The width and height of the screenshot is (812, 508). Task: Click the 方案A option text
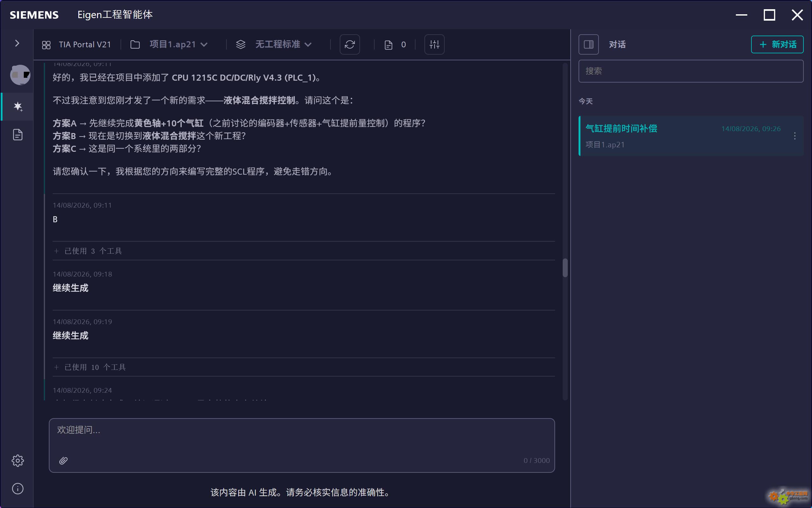[x=239, y=123]
